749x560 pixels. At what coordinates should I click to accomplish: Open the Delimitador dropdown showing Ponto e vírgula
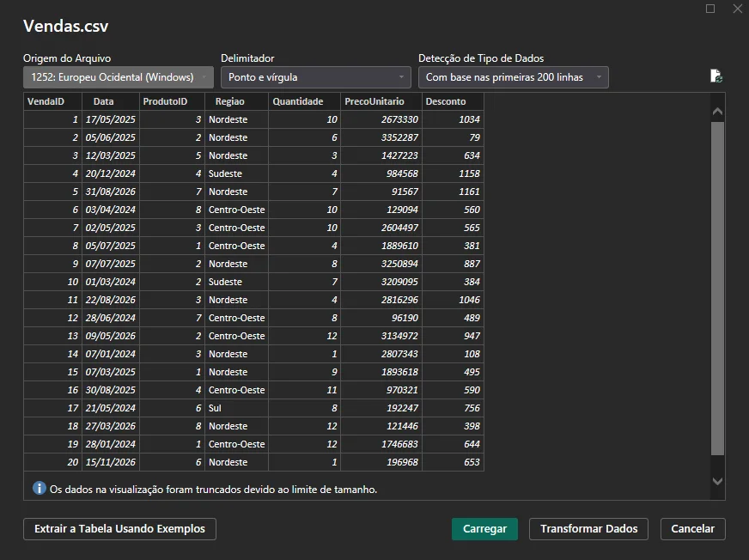tap(316, 77)
